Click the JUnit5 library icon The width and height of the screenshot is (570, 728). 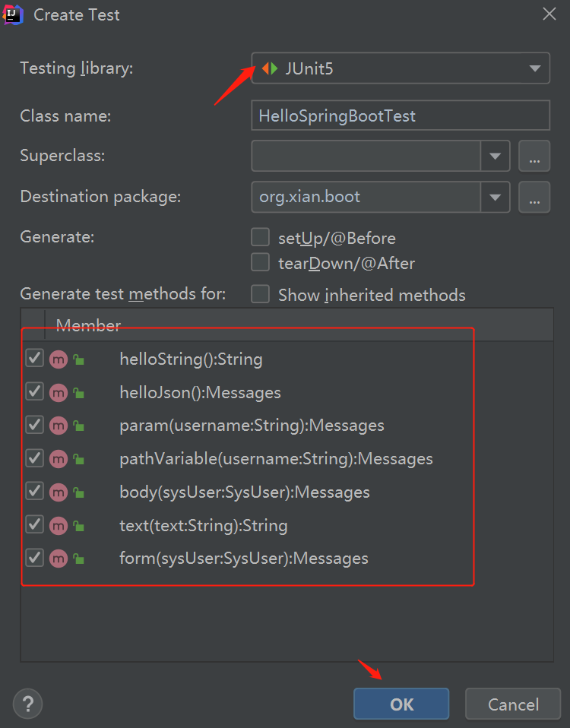pyautogui.click(x=270, y=69)
